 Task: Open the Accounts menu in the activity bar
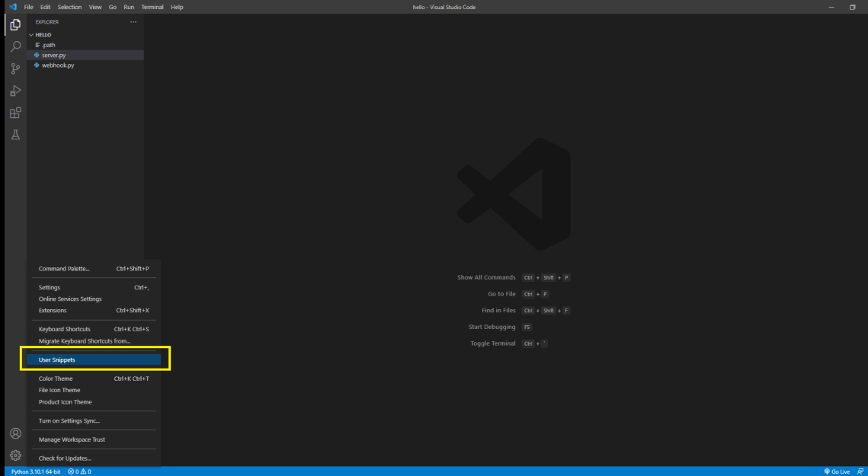[x=14, y=433]
